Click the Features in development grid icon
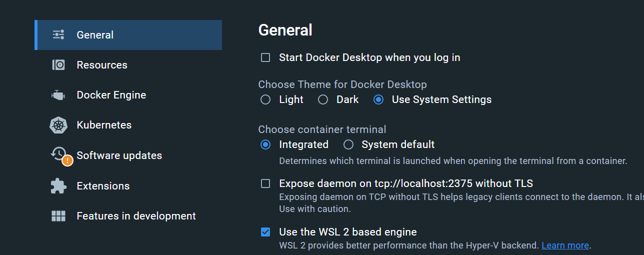The height and width of the screenshot is (255, 644). (58, 216)
